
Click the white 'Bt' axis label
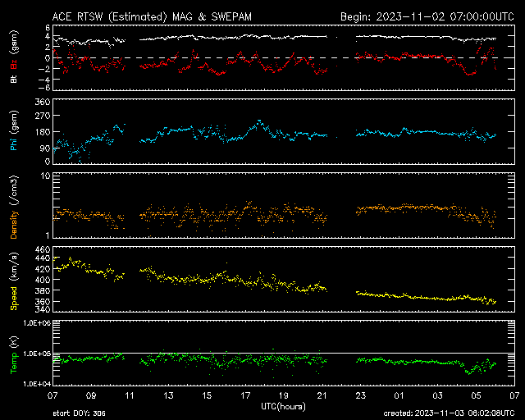(14, 79)
